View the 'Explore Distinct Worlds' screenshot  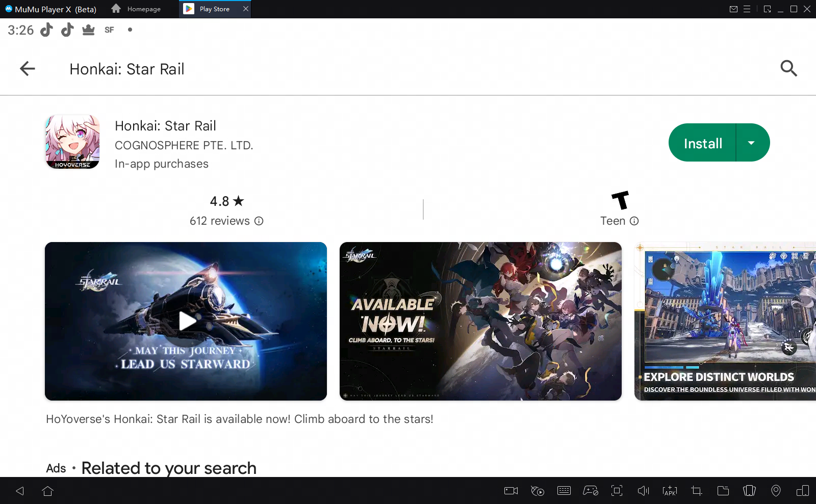725,321
